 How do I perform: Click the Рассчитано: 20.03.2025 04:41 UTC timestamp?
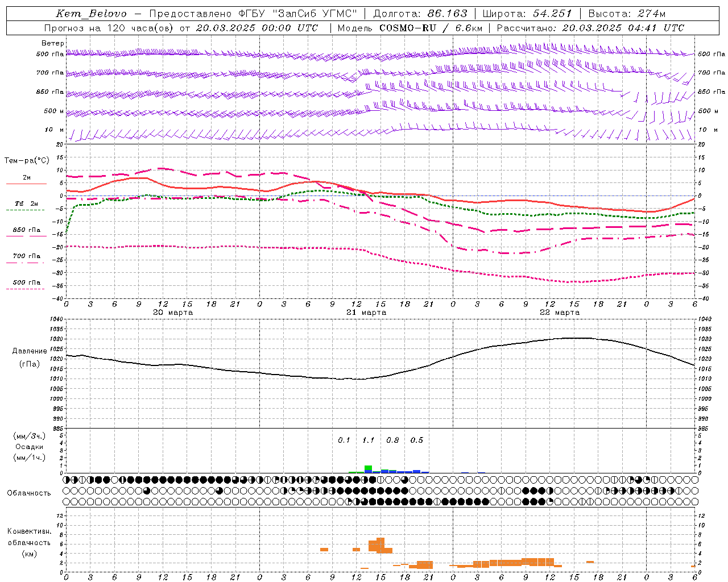590,28
